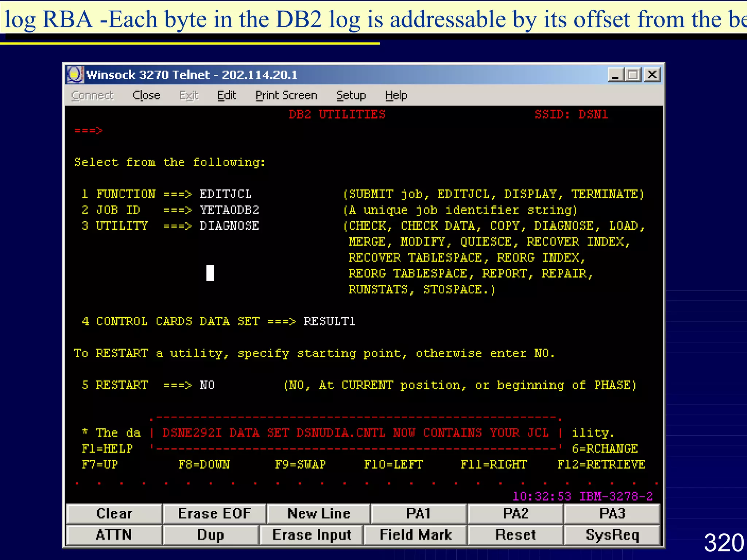Open the Help menu
The image size is (747, 560).
point(396,96)
